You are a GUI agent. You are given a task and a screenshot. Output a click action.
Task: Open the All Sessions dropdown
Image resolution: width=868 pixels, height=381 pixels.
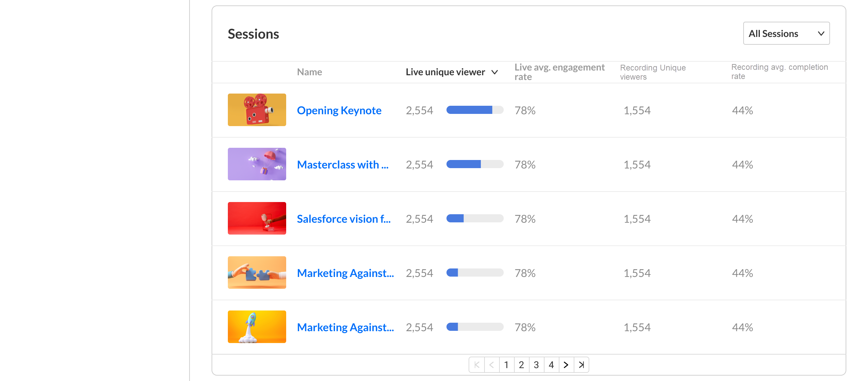[786, 33]
